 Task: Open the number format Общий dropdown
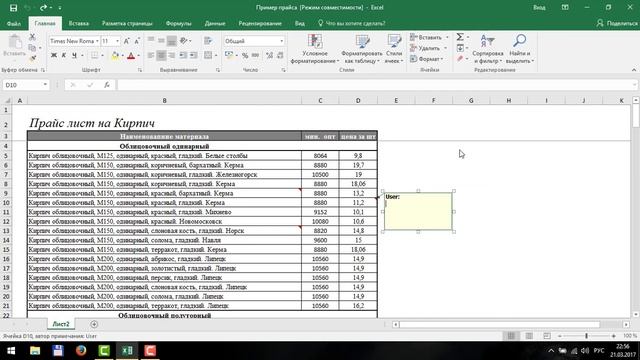tap(282, 41)
